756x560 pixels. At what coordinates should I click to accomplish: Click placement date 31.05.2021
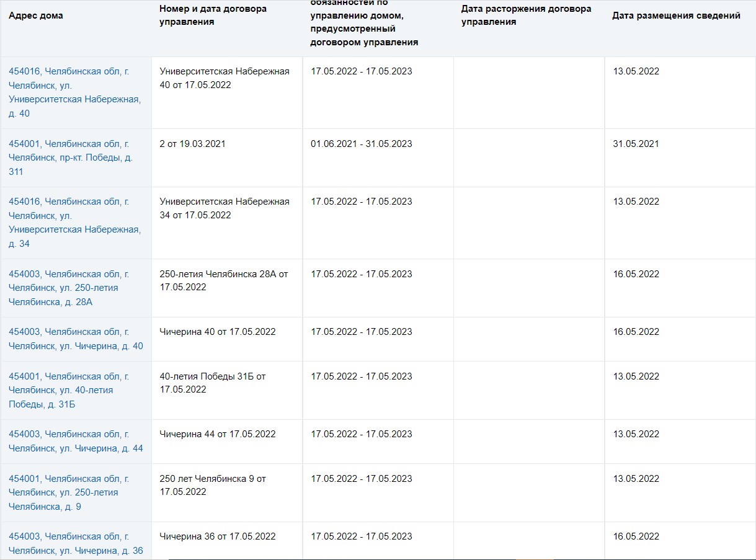[x=636, y=144]
